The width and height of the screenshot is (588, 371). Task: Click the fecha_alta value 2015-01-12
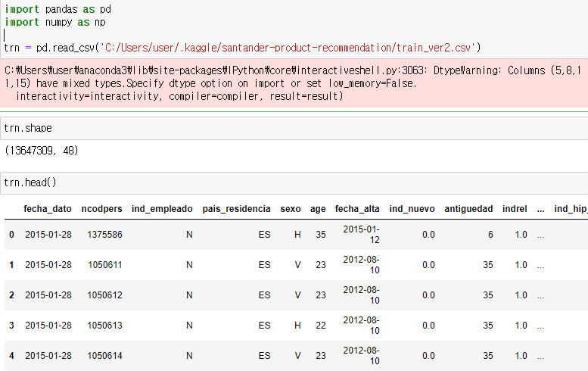[361, 235]
